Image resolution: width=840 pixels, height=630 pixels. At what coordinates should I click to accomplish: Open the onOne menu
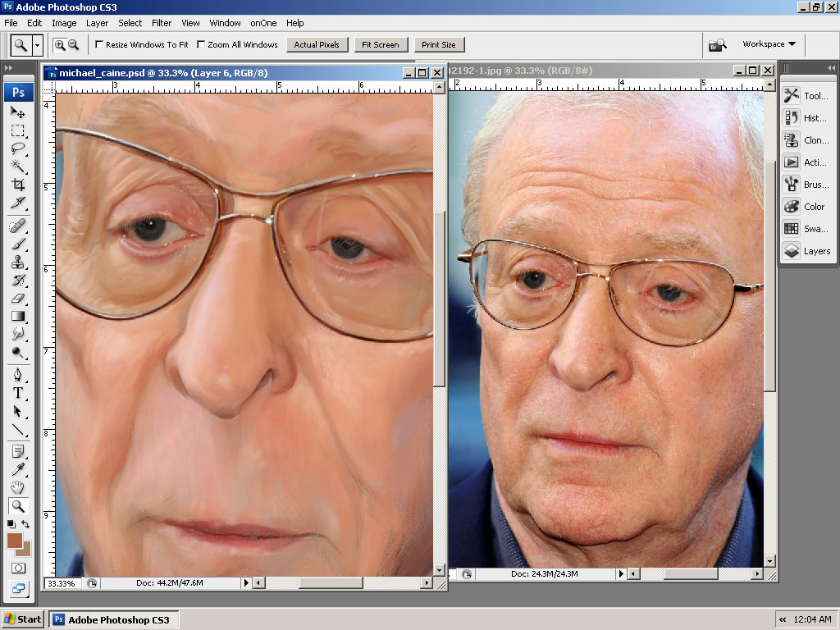(263, 23)
